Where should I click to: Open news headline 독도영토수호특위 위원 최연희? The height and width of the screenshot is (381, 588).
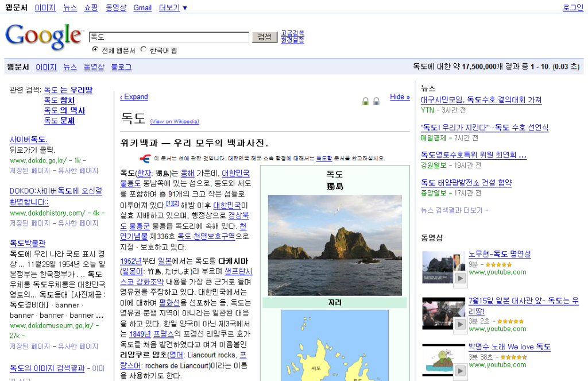pos(474,155)
